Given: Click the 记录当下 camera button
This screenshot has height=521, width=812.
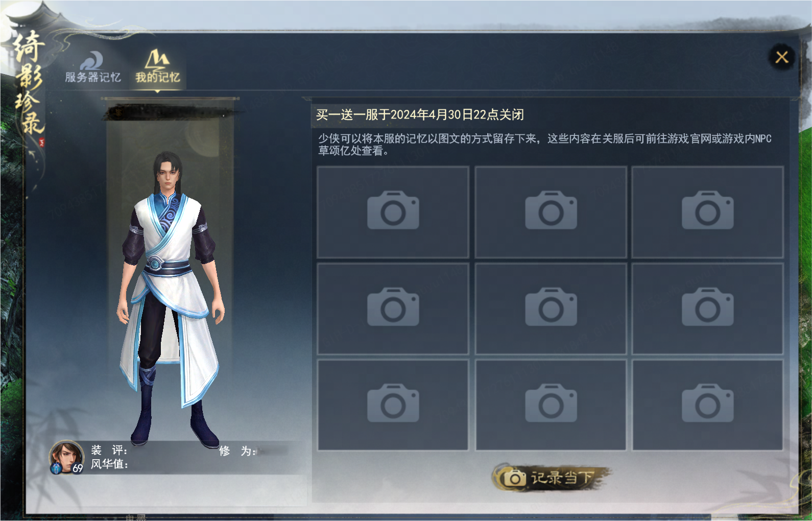Looking at the screenshot, I should point(551,478).
